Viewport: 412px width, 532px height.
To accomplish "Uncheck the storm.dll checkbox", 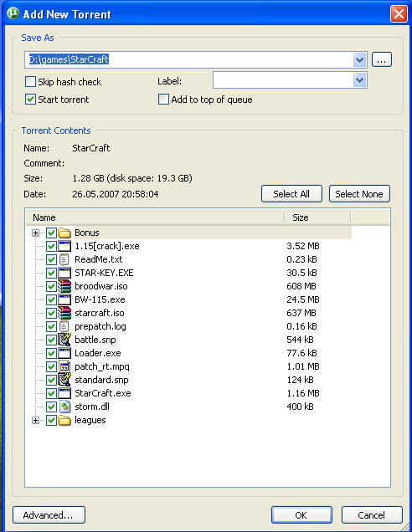I will point(51,407).
